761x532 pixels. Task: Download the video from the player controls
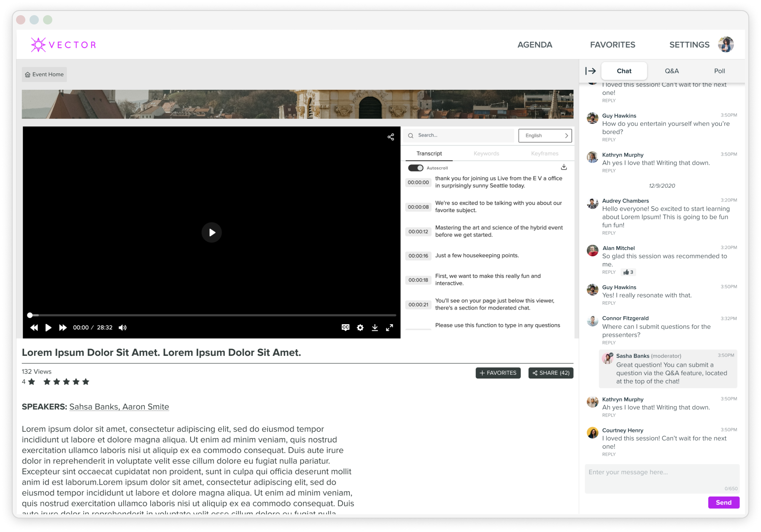[375, 328]
